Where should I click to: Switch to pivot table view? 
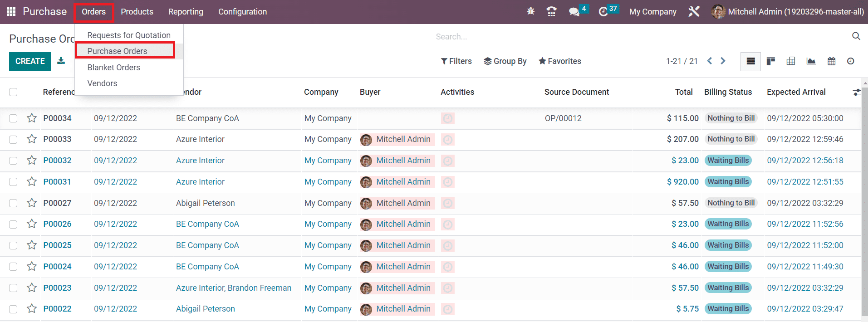click(x=791, y=61)
